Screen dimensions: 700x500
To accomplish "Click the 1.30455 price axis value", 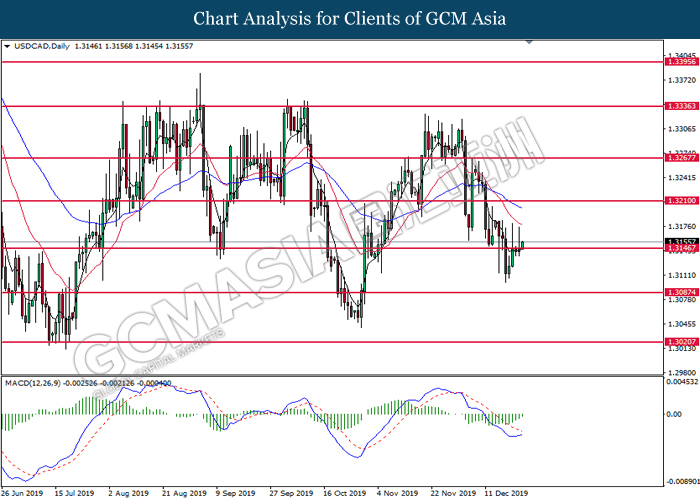I will click(x=682, y=324).
